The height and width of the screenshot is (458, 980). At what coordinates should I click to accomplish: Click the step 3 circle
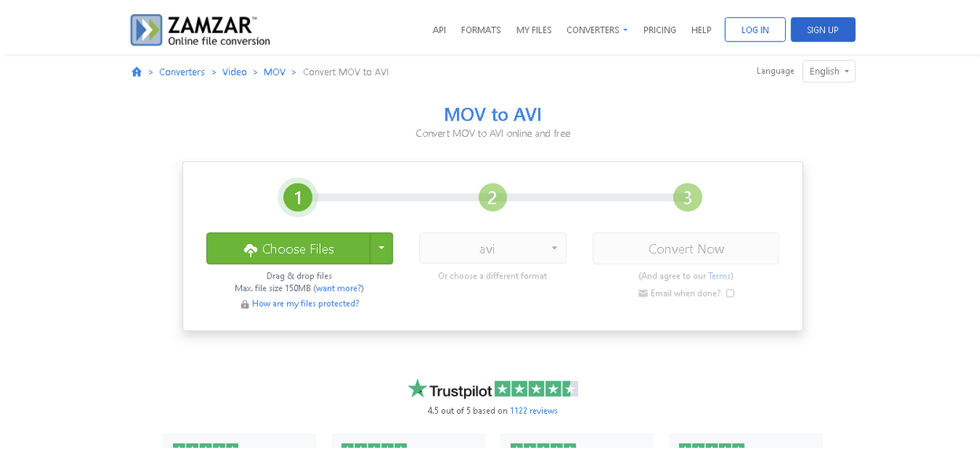pyautogui.click(x=687, y=198)
